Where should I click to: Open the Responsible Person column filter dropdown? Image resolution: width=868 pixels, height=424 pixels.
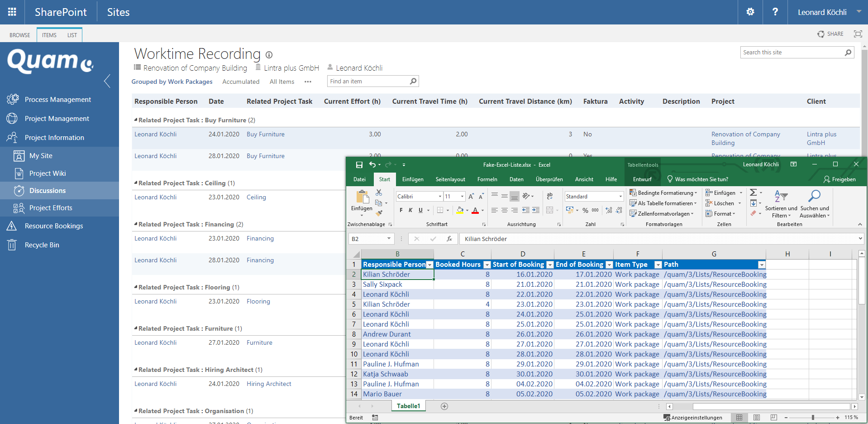pos(429,265)
